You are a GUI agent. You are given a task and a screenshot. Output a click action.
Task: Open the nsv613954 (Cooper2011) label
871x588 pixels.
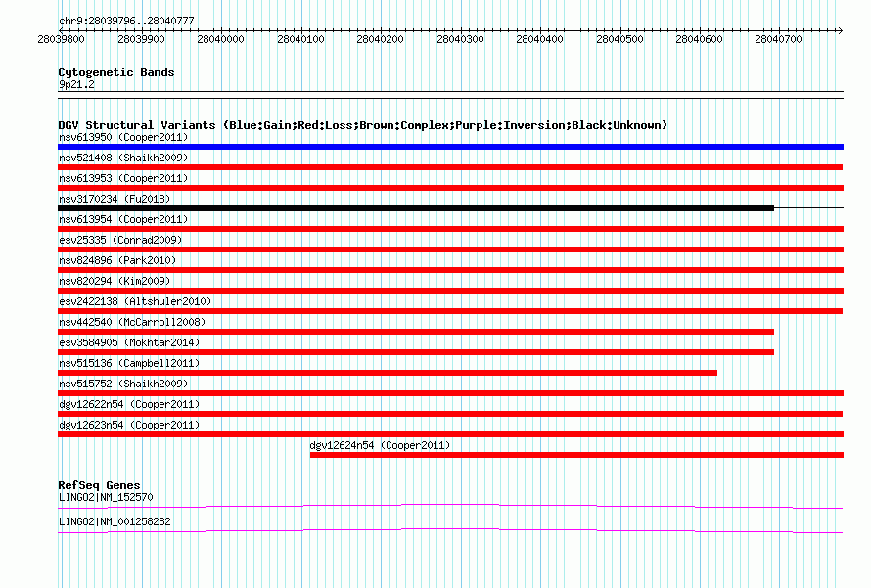pos(123,219)
